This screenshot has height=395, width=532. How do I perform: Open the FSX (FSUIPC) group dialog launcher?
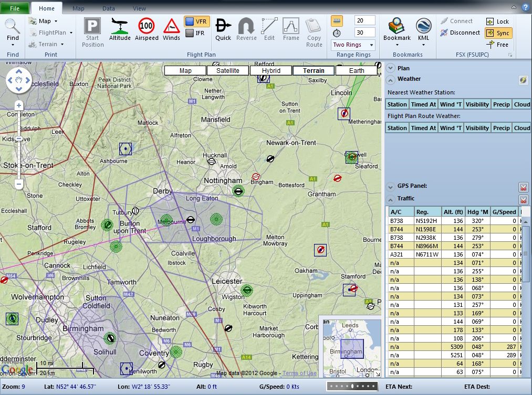(x=510, y=55)
